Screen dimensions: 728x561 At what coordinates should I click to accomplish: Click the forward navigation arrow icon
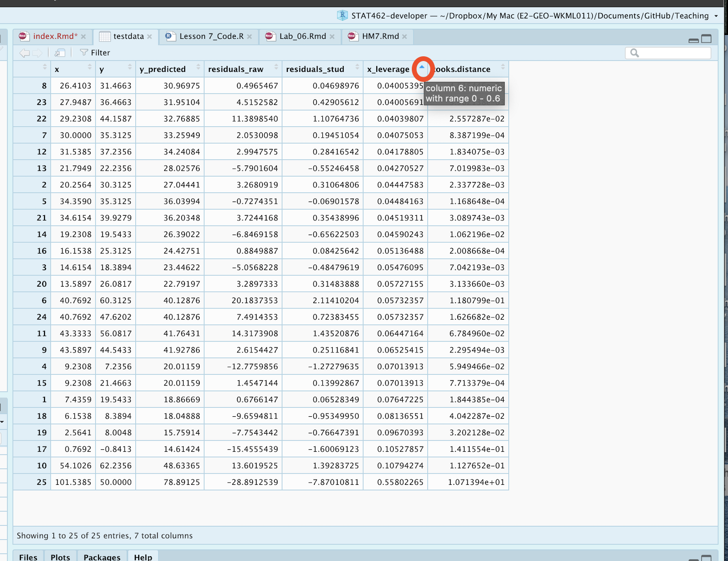tap(38, 53)
